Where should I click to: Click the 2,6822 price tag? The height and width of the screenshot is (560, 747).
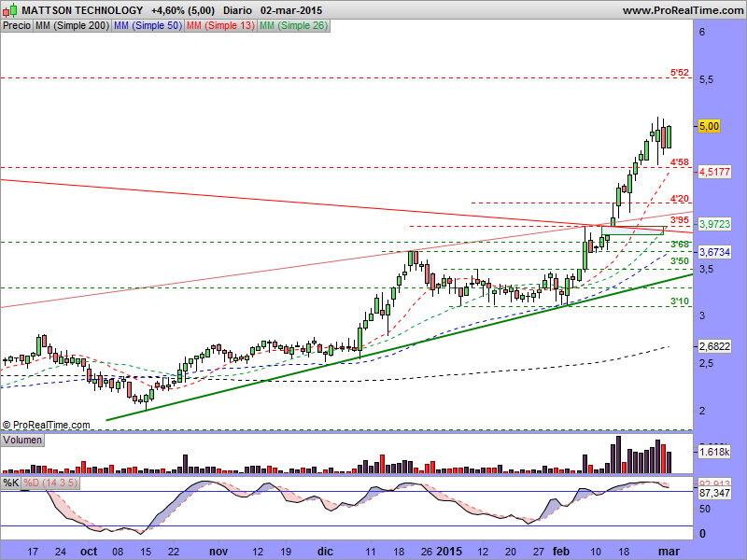[x=714, y=346]
